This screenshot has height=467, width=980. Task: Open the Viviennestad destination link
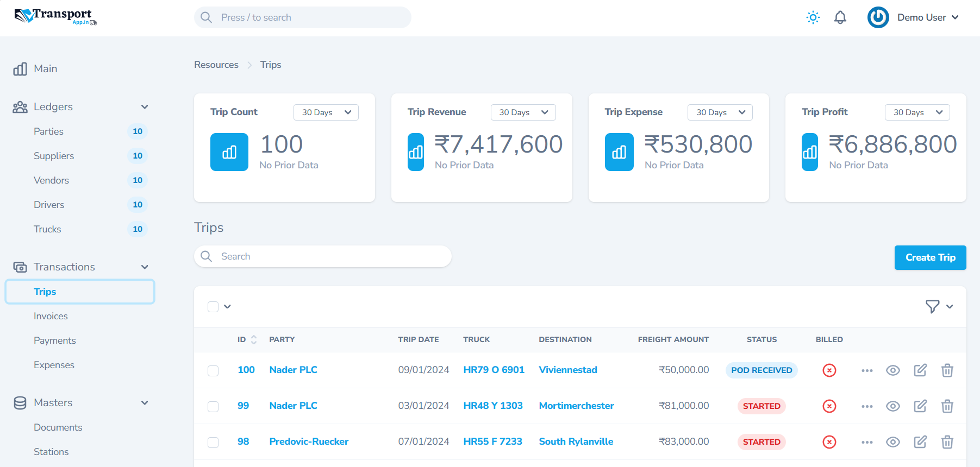pyautogui.click(x=567, y=370)
